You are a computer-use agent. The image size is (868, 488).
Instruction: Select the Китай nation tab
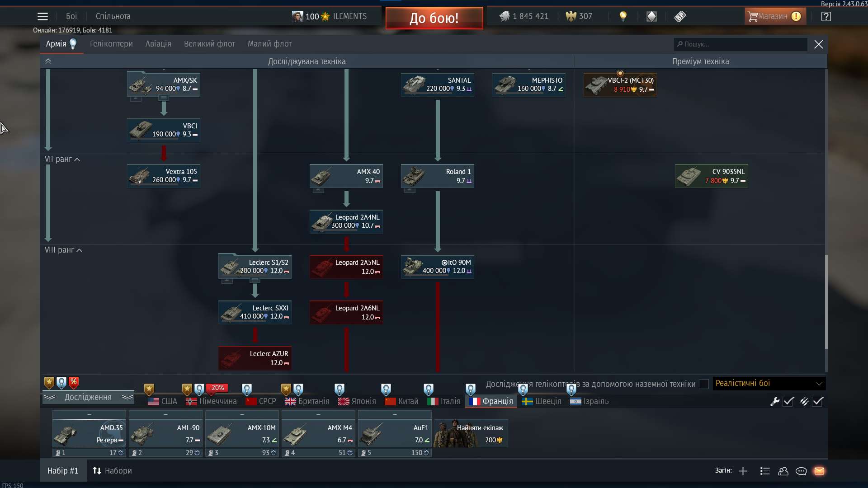(x=402, y=401)
